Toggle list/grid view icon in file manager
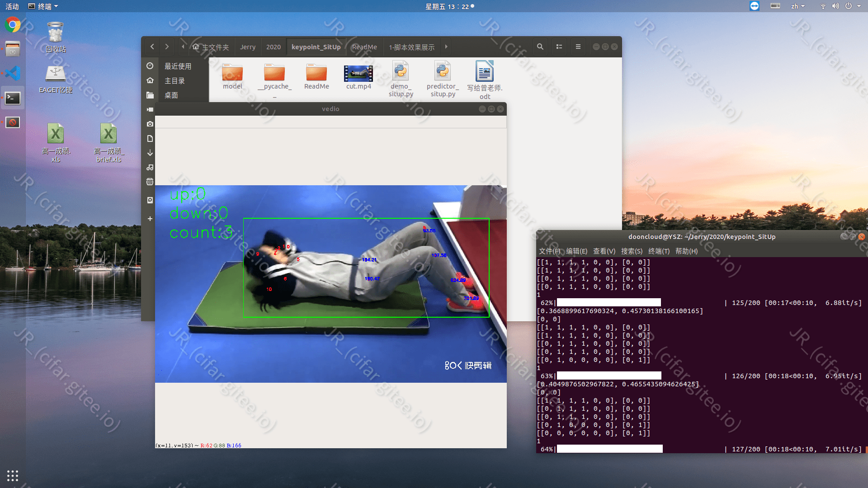 (x=559, y=47)
